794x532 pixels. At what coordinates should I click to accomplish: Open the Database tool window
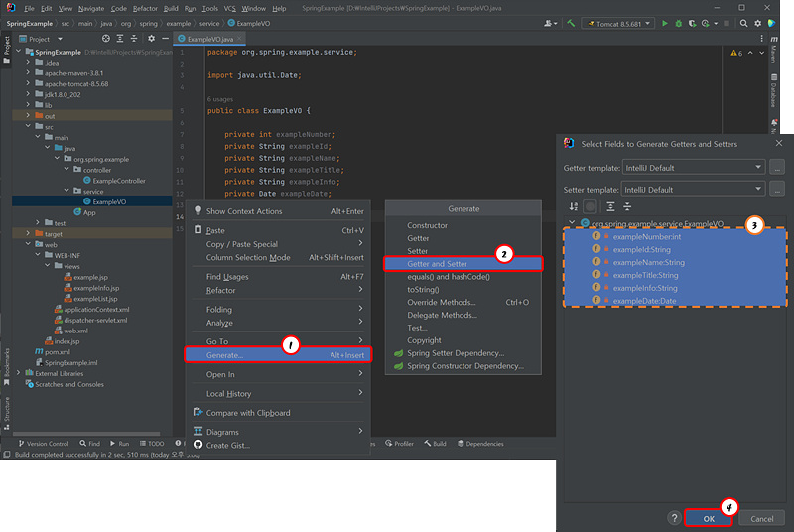pyautogui.click(x=774, y=91)
